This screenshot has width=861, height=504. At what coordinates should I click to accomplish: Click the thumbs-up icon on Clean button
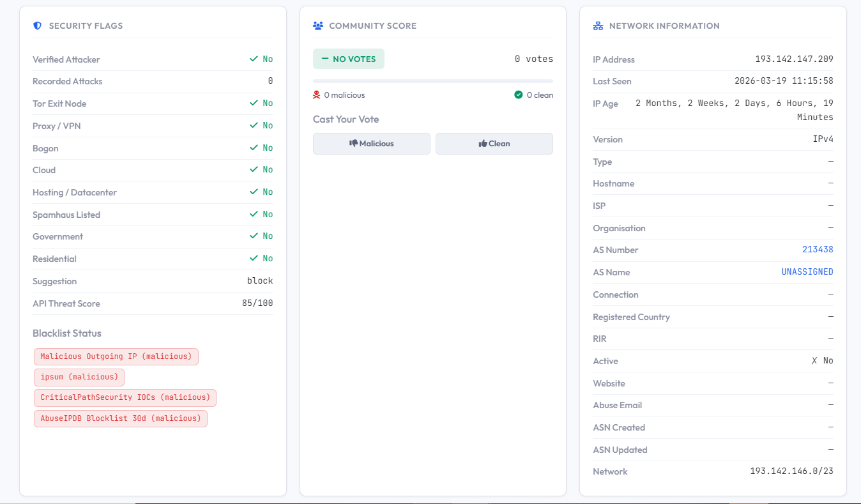tap(483, 144)
